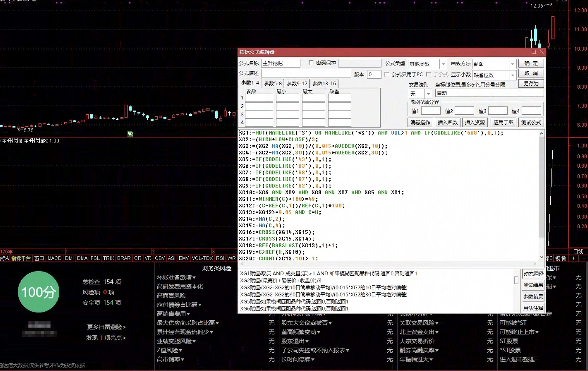Maximize the formula editor dialog

tap(533, 52)
